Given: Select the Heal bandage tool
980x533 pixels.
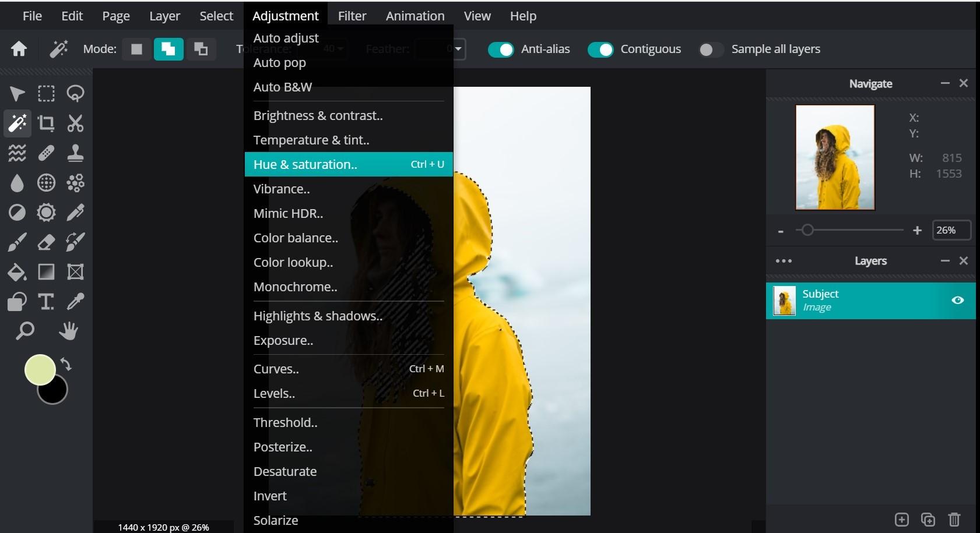Looking at the screenshot, I should click(x=46, y=153).
